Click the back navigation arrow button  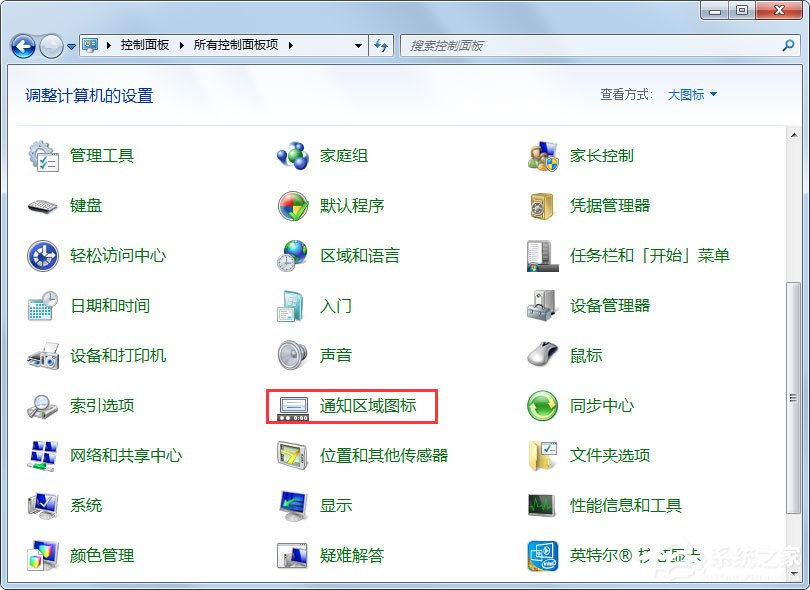coord(22,46)
